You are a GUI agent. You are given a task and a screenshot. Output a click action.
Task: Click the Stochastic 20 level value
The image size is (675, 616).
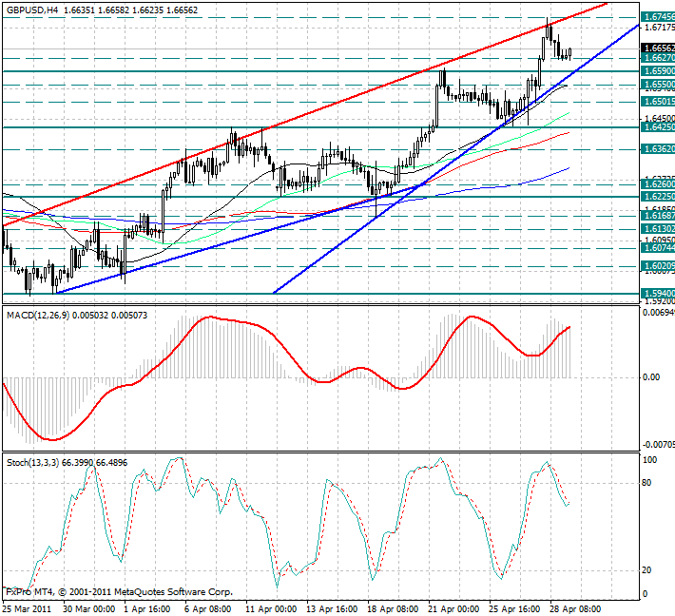click(646, 570)
